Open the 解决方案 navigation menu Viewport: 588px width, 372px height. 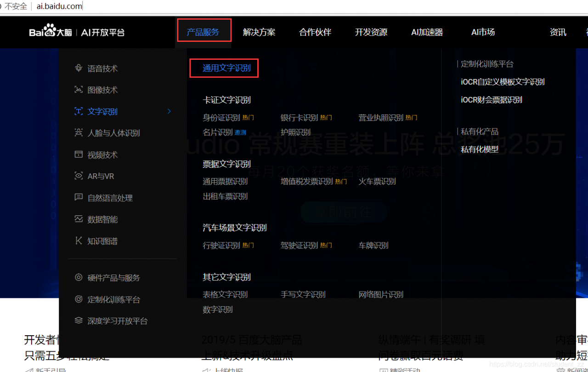click(259, 32)
